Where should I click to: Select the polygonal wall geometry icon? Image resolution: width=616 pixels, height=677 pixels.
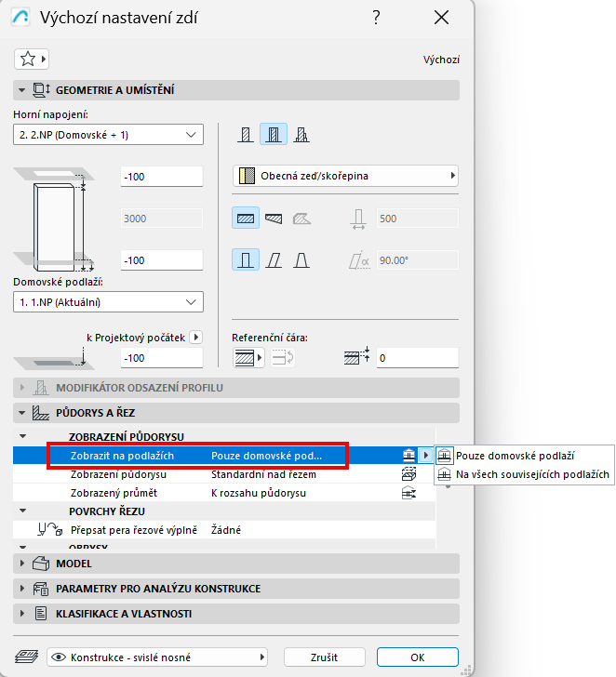tap(301, 219)
